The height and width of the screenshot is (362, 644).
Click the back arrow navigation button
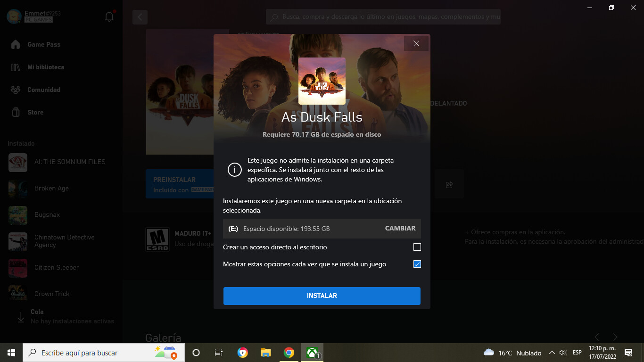coord(140,17)
